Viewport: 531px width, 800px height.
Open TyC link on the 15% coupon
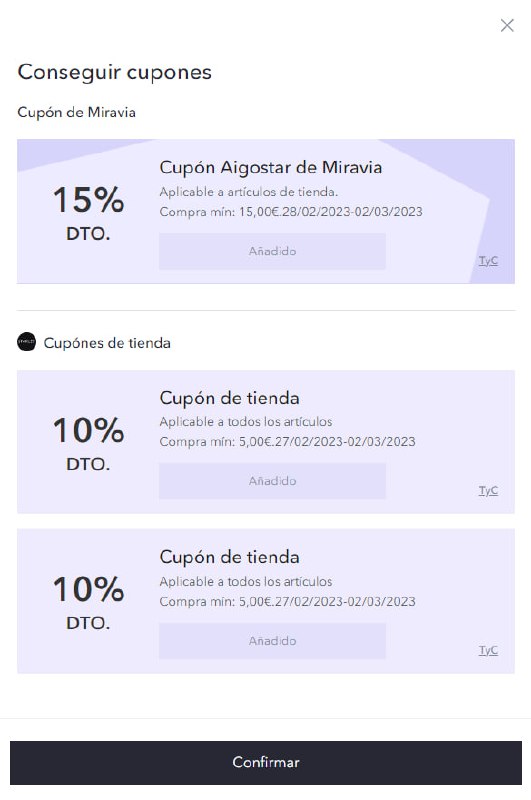click(488, 261)
